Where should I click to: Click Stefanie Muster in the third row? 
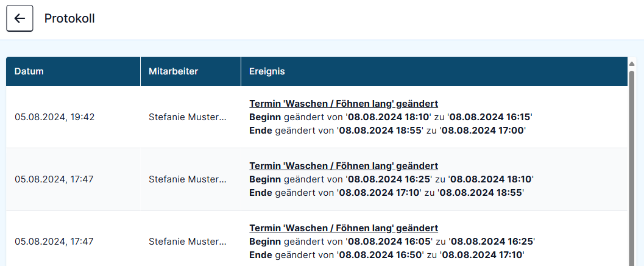187,242
